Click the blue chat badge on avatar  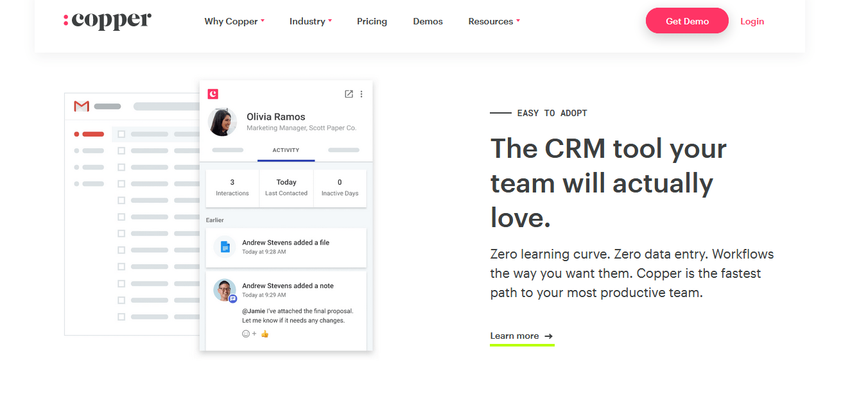coord(233,298)
